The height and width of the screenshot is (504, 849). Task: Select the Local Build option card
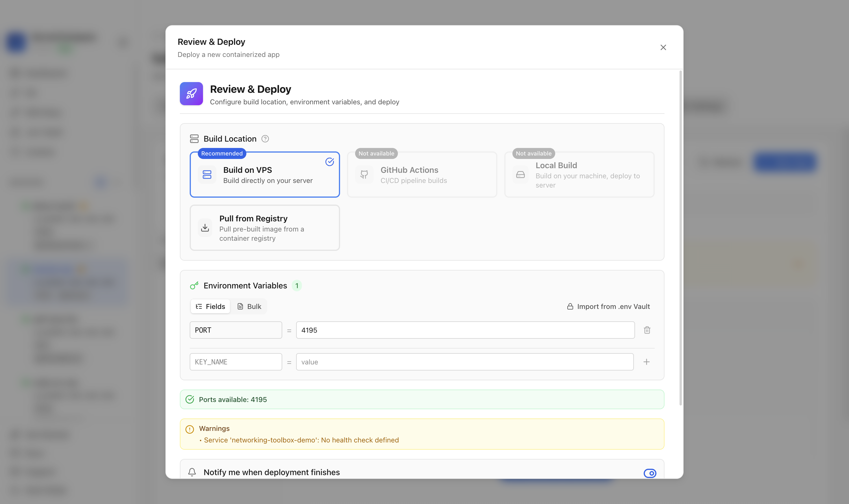coord(579,175)
